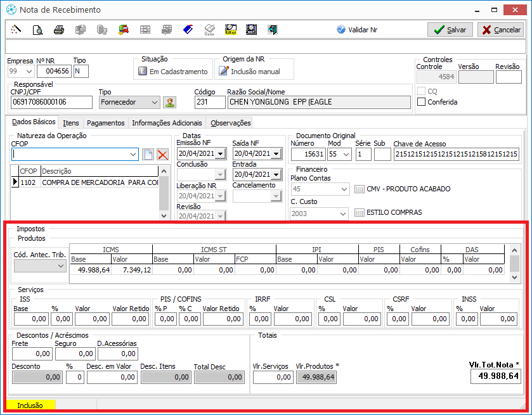
Task: Open the Entrada date picker
Action: [276, 175]
